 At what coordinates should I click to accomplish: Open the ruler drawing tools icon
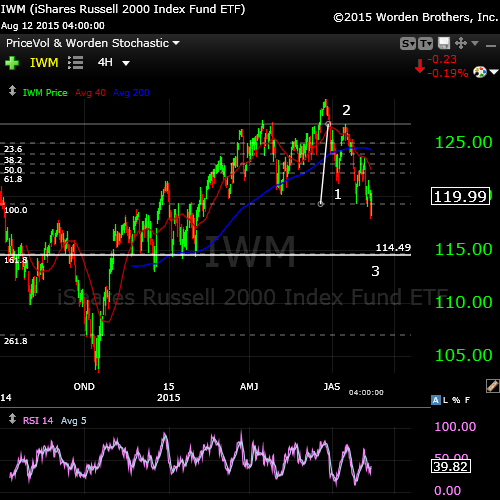tap(493, 386)
